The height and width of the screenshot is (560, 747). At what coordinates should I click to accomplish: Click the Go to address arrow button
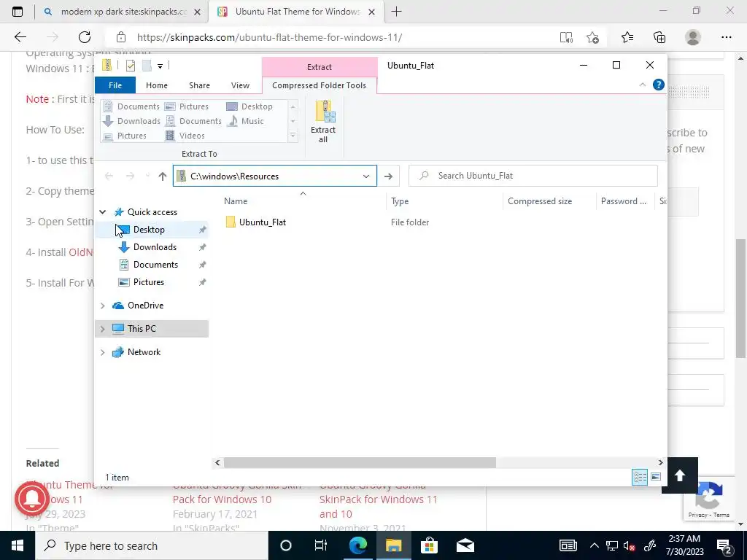click(x=388, y=176)
